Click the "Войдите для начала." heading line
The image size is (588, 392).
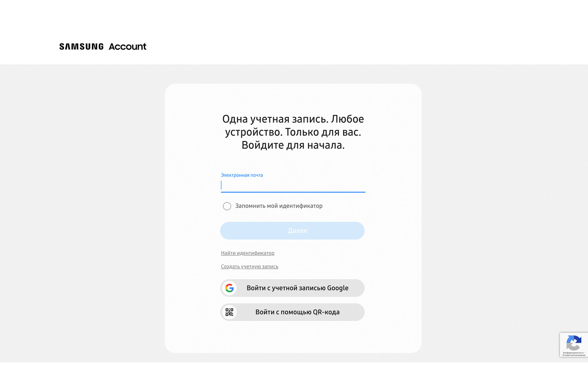tap(293, 145)
